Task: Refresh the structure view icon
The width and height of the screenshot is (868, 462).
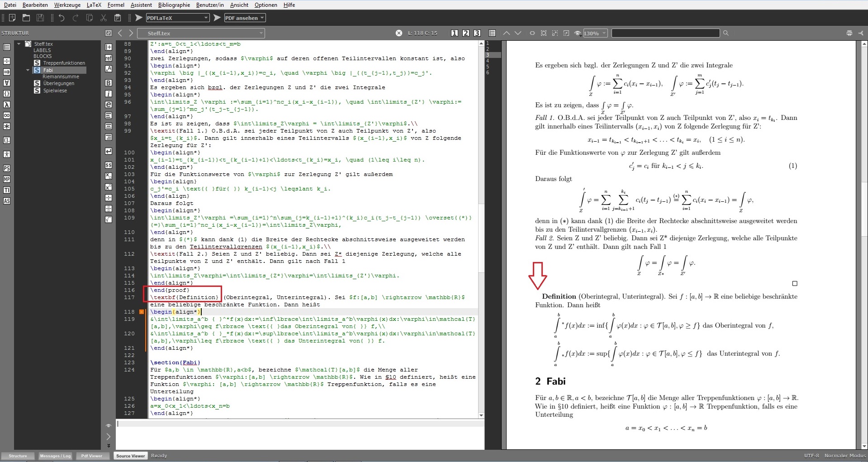Action: pyautogui.click(x=109, y=33)
